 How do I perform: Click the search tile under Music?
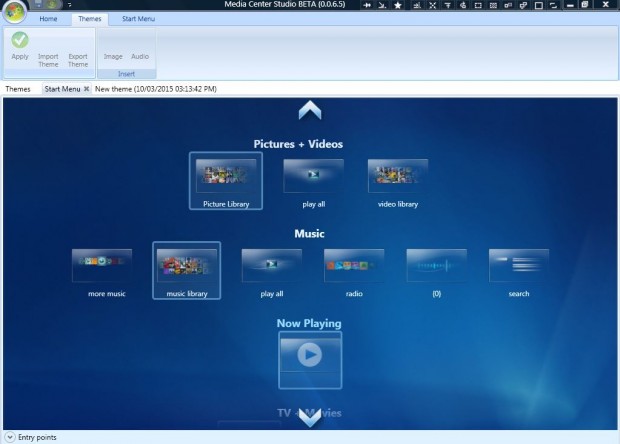click(x=518, y=270)
